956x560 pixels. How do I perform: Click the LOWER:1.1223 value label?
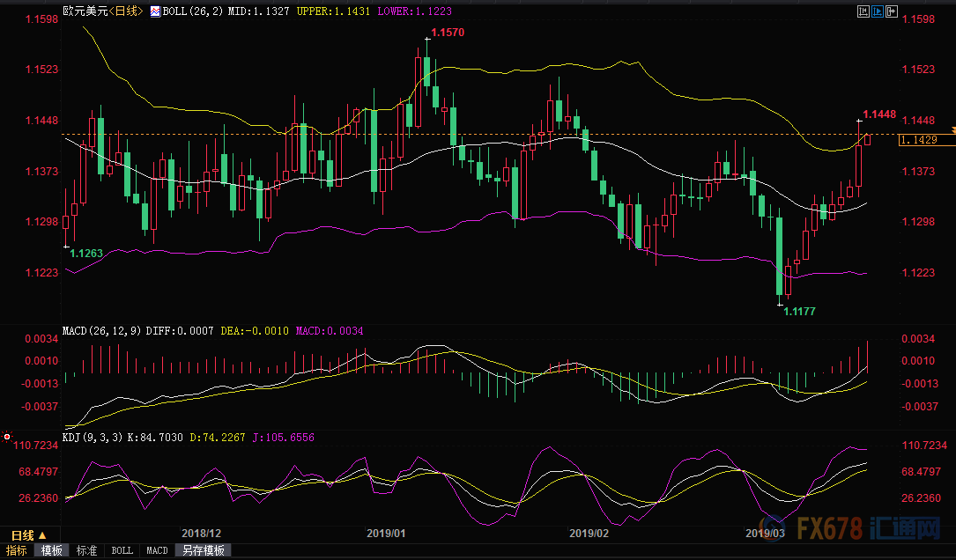click(x=415, y=11)
